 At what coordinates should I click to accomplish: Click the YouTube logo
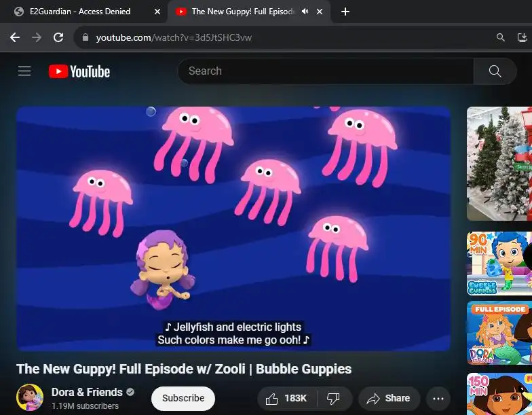point(79,71)
